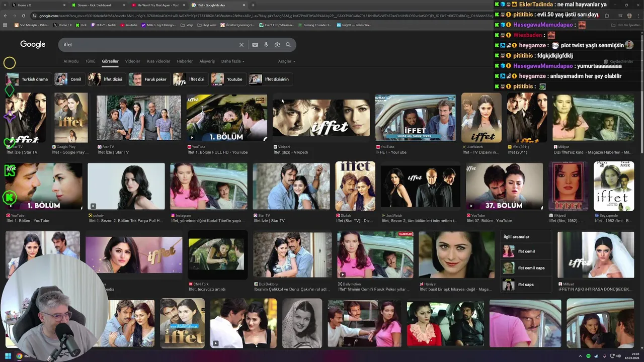The width and height of the screenshot is (644, 362).
Task: Open the volume speaker tray icon
Action: (x=619, y=356)
